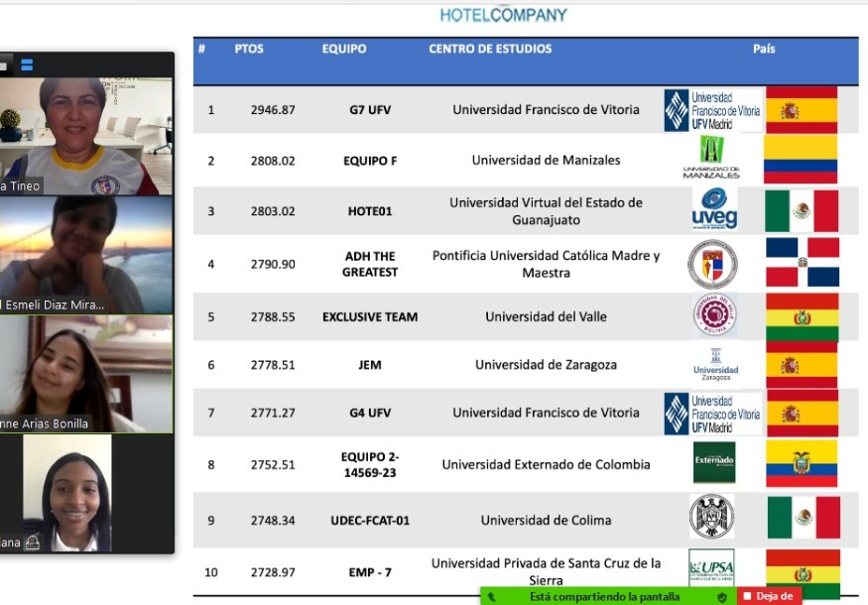Click team name UDEC-FCAT-01
This screenshot has width=868, height=605.
[x=370, y=521]
